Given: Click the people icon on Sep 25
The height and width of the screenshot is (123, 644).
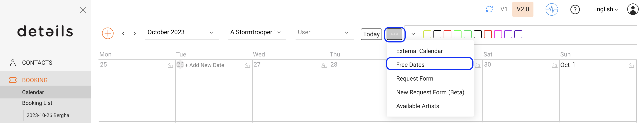Looking at the screenshot, I should 170,66.
